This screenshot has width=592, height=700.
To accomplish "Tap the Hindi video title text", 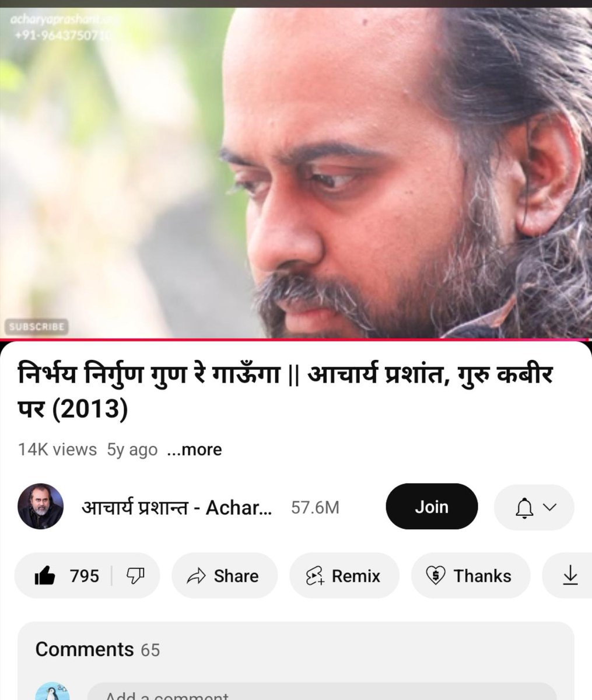I will tap(285, 391).
